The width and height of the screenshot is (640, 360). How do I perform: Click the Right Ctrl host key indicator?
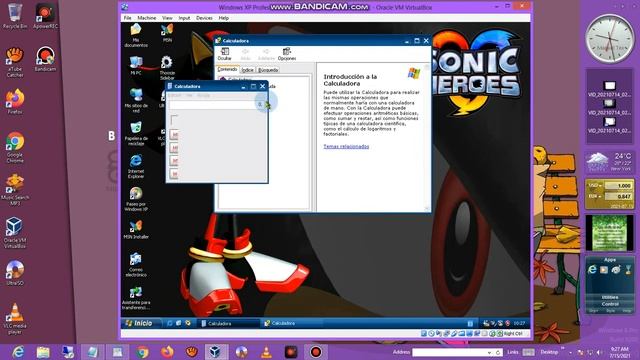coord(513,333)
